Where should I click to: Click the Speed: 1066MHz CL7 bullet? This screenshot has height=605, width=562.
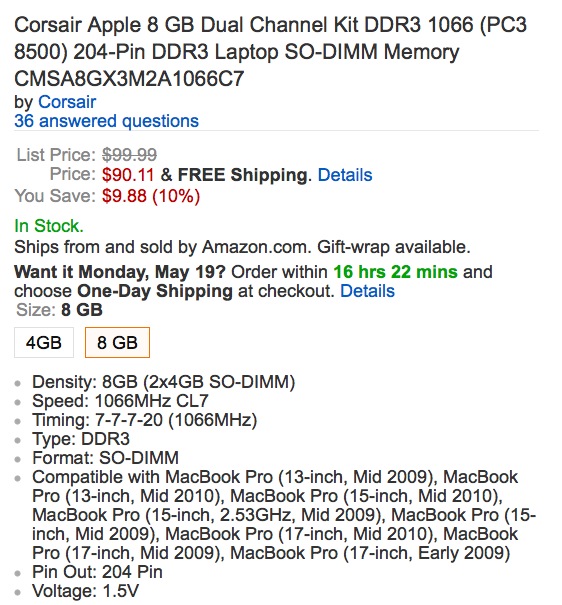tap(120, 401)
